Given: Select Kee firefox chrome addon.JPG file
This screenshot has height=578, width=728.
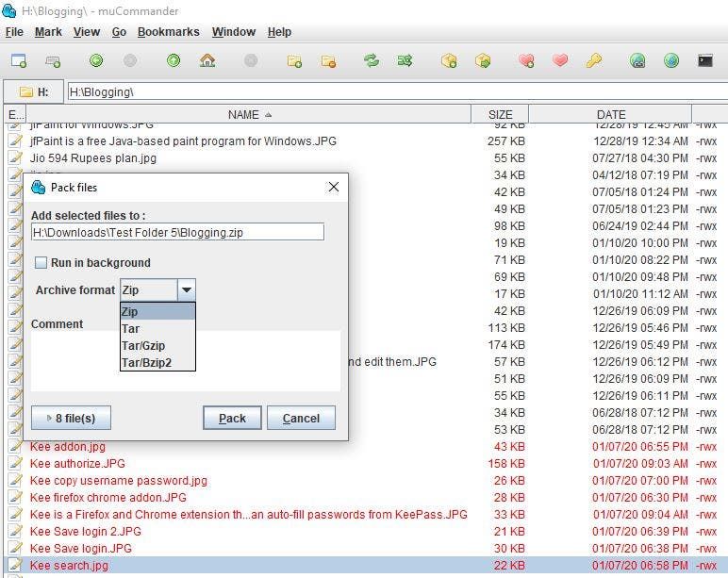Looking at the screenshot, I should [108, 497].
